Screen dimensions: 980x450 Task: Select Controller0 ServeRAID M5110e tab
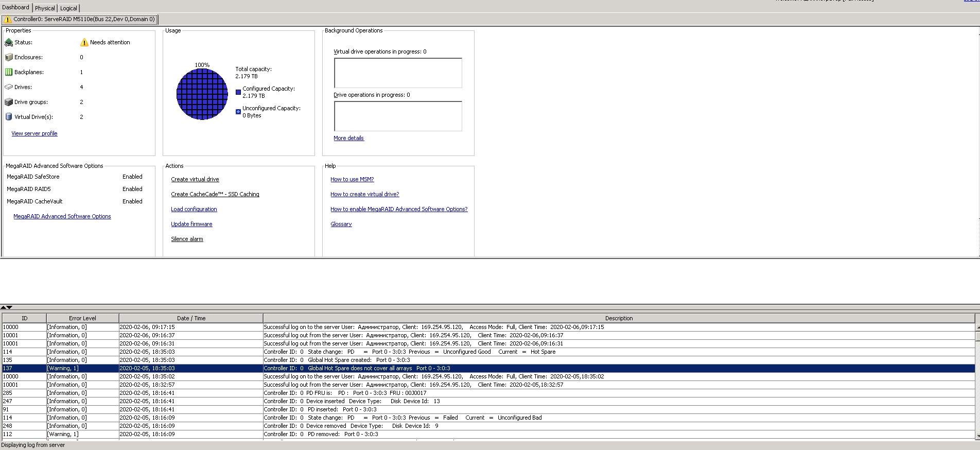(x=84, y=20)
